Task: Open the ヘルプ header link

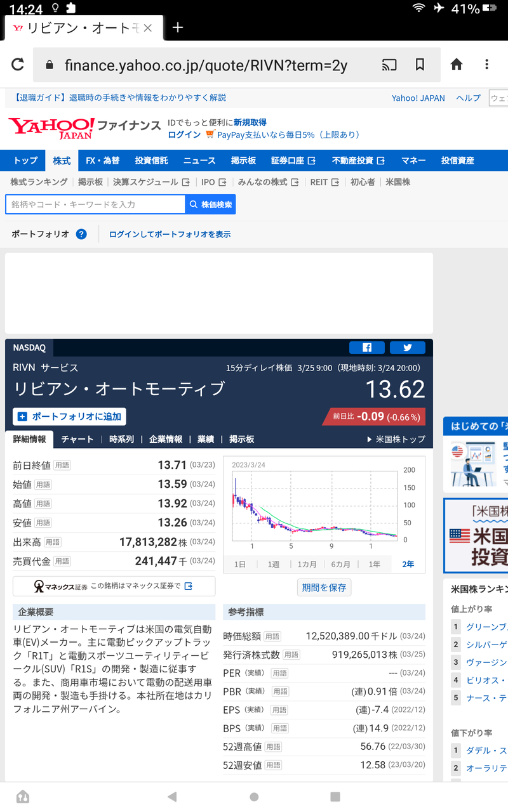Action: tap(469, 98)
